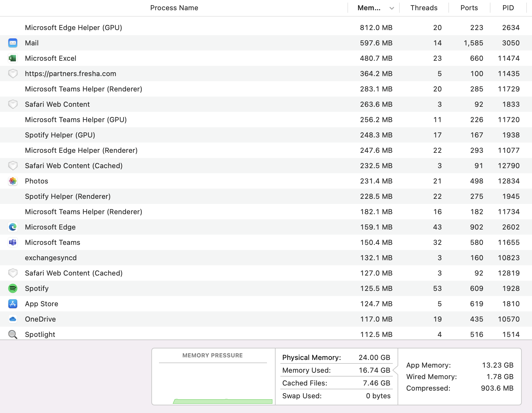This screenshot has height=413, width=532.
Task: Click the Memory Used 16.74 GB value
Action: coord(374,370)
